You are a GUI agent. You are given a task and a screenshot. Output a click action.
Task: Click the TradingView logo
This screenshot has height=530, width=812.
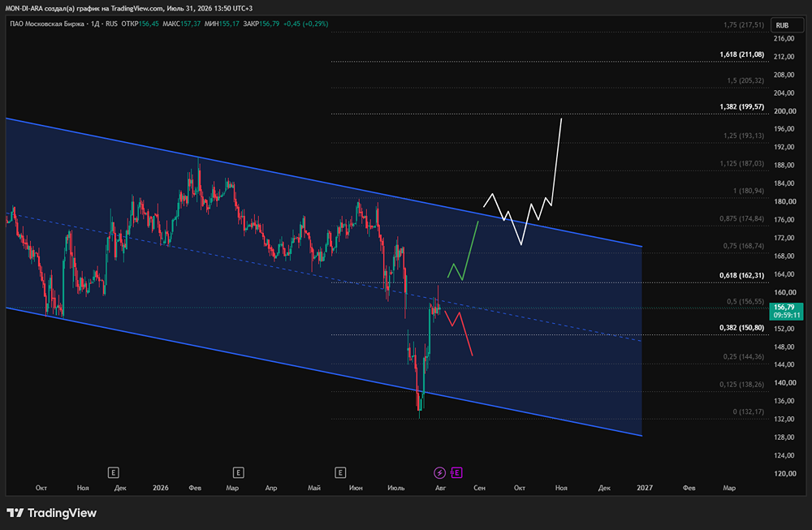click(51, 513)
